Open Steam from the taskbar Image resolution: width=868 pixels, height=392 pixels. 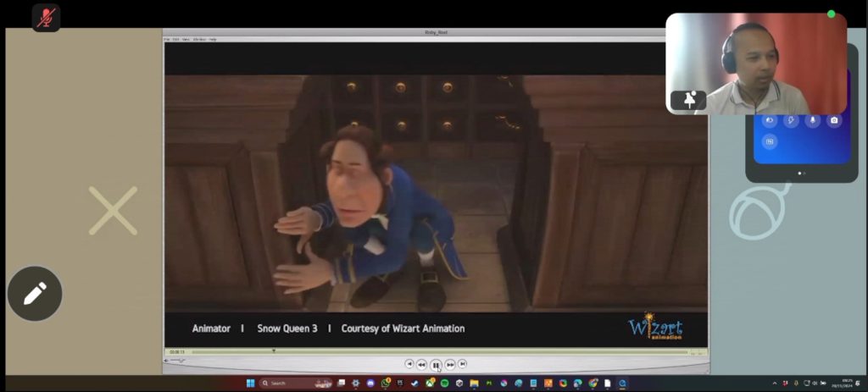[415, 384]
